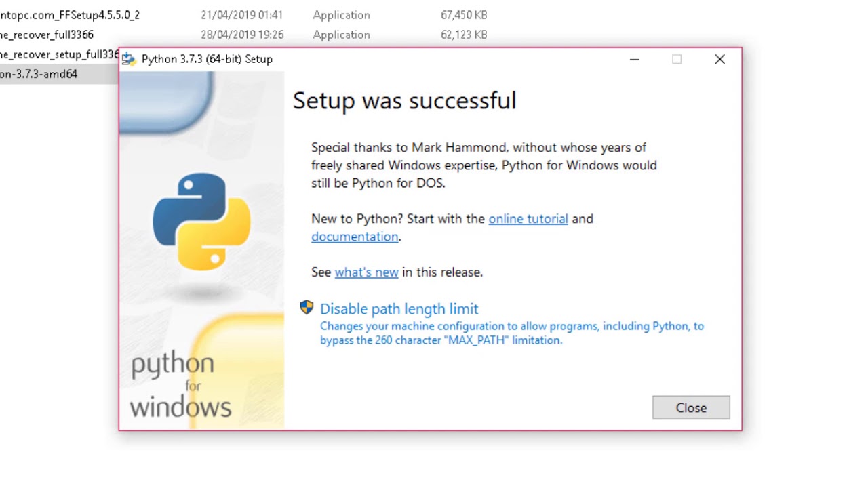Open the online tutorial link
Viewport: 868px width, 488px height.
(528, 219)
